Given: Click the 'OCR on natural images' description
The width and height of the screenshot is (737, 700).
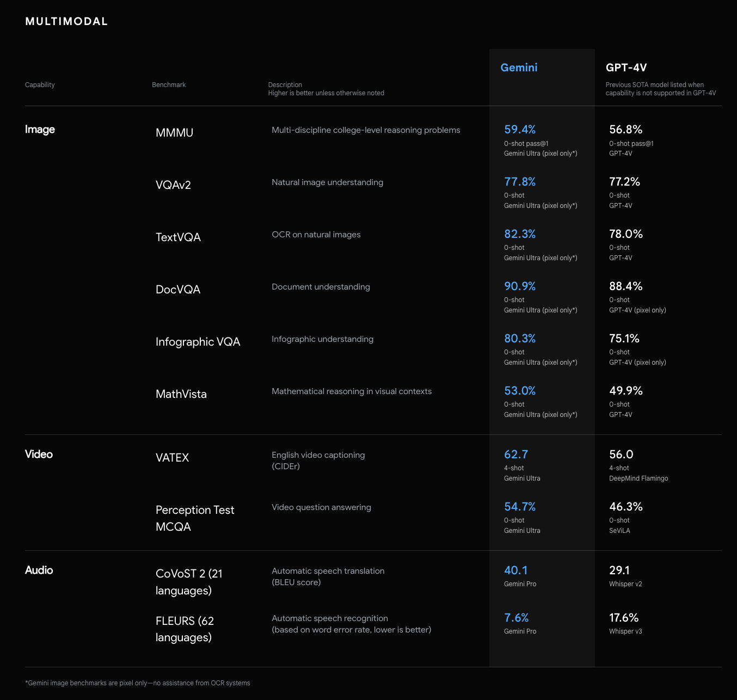Looking at the screenshot, I should pos(316,235).
